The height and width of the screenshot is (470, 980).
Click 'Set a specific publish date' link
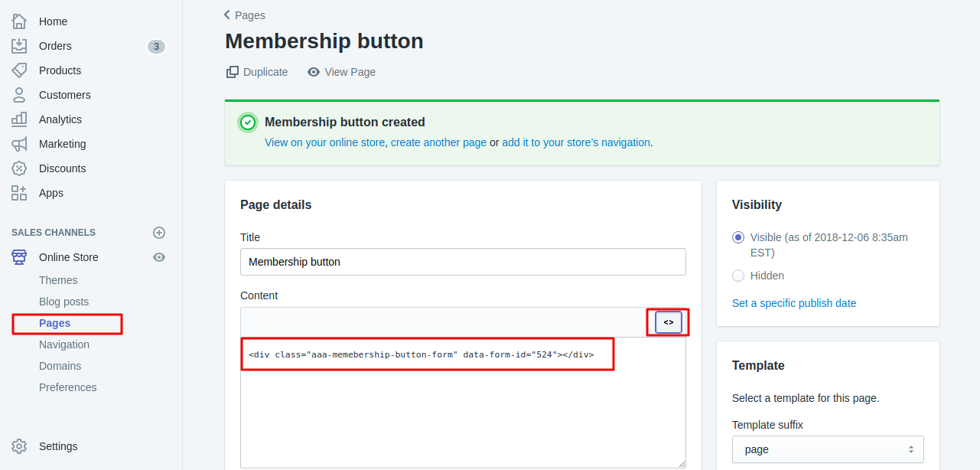pos(794,303)
